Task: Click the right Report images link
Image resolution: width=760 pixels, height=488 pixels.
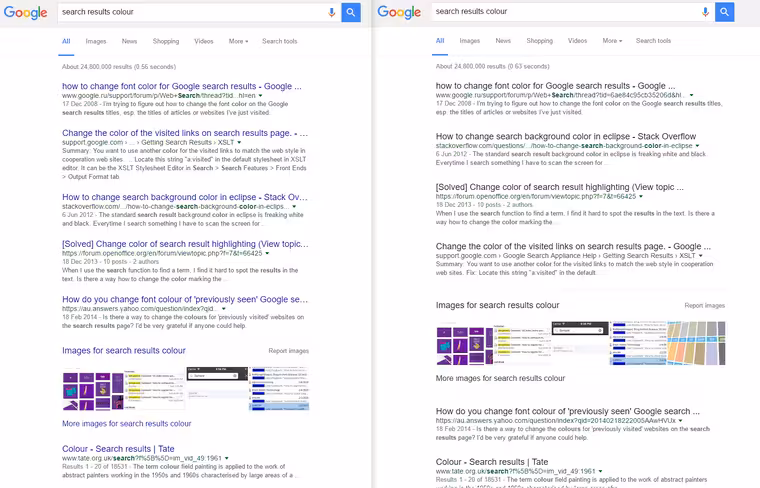Action: (x=704, y=306)
